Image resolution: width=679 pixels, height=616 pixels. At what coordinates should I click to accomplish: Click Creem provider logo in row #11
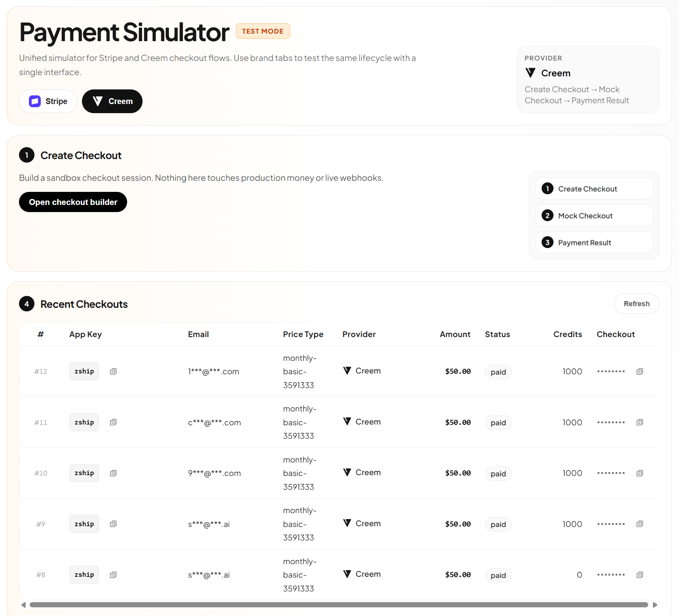click(x=347, y=421)
